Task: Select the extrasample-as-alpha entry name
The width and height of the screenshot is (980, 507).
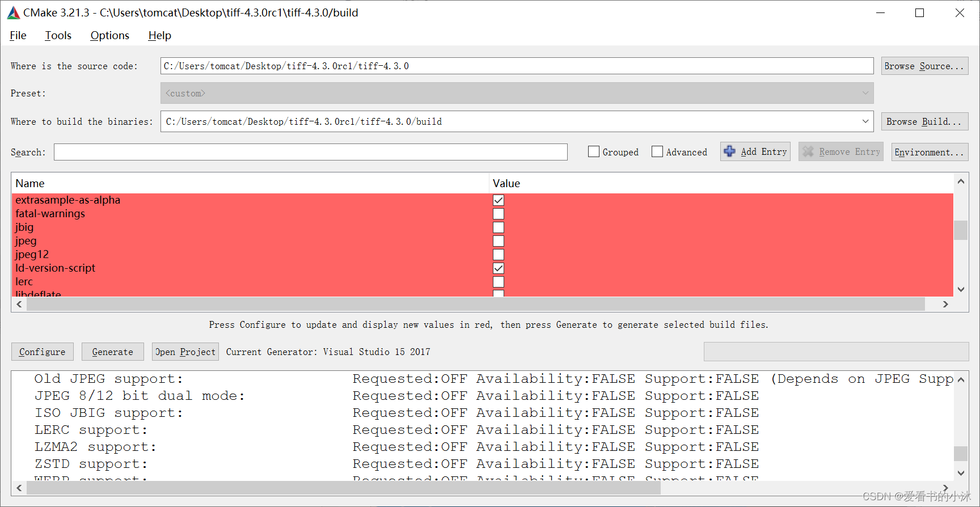Action: (x=68, y=200)
